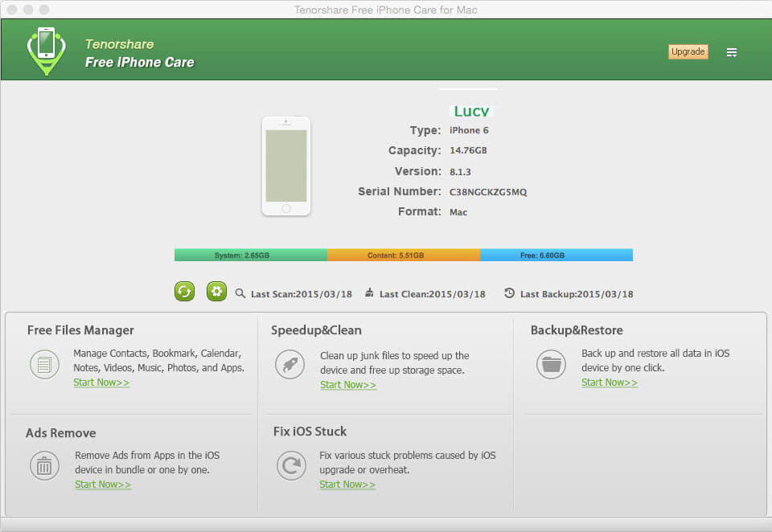Open the hamburger menu in header
772x532 pixels.
[732, 52]
